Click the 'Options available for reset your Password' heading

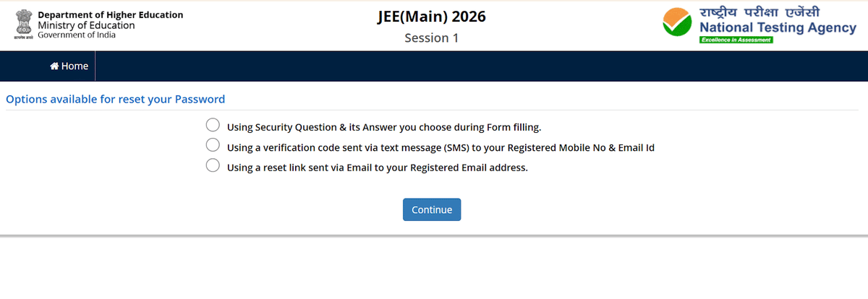116,100
